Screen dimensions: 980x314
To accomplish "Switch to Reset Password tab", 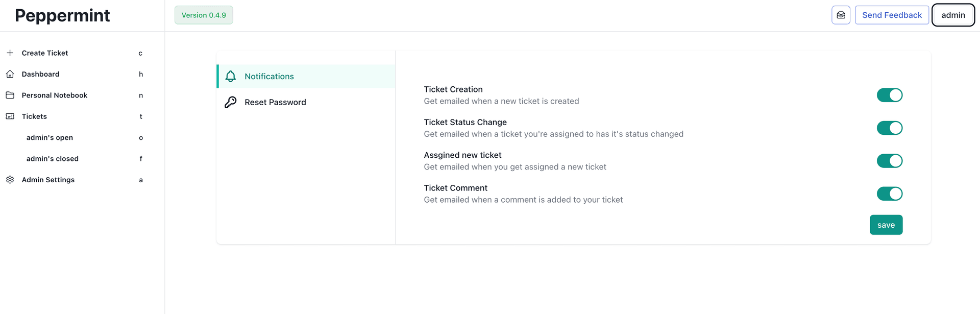I will (x=275, y=102).
